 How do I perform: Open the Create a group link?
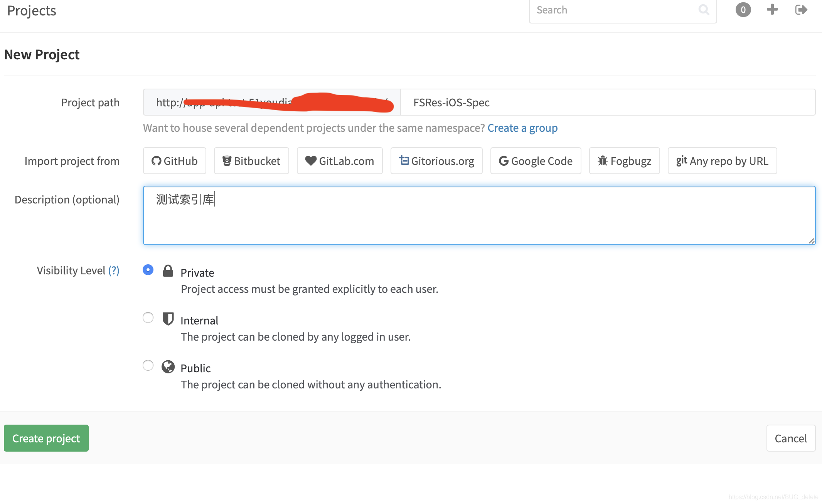click(x=522, y=128)
